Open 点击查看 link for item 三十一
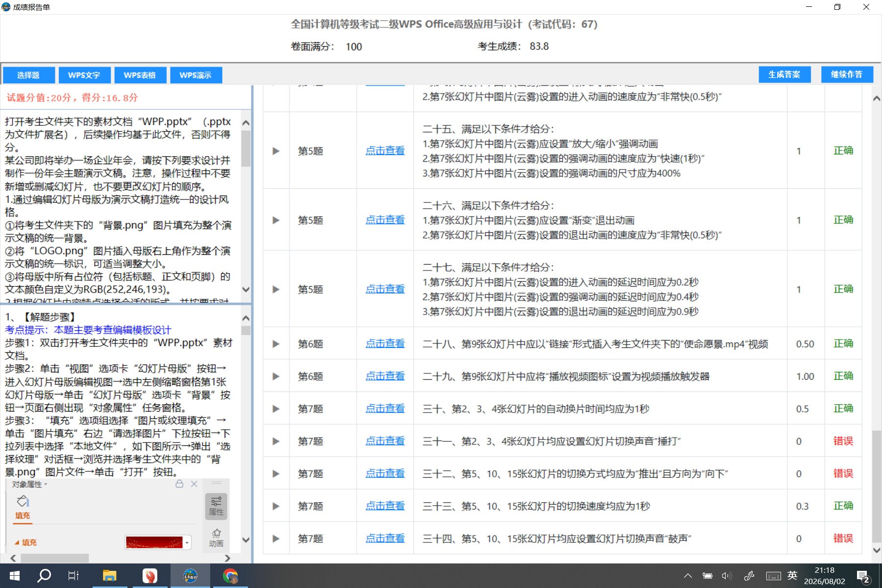This screenshot has width=882, height=588. (385, 441)
